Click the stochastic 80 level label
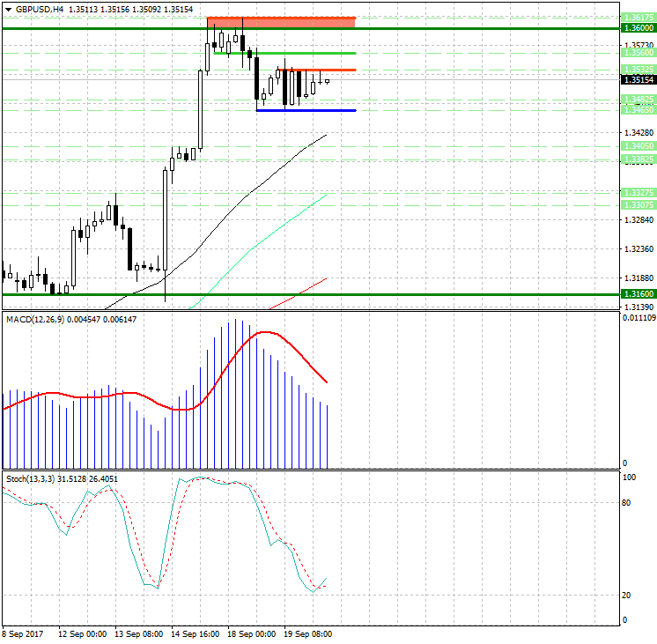Image resolution: width=657 pixels, height=644 pixels. click(626, 503)
